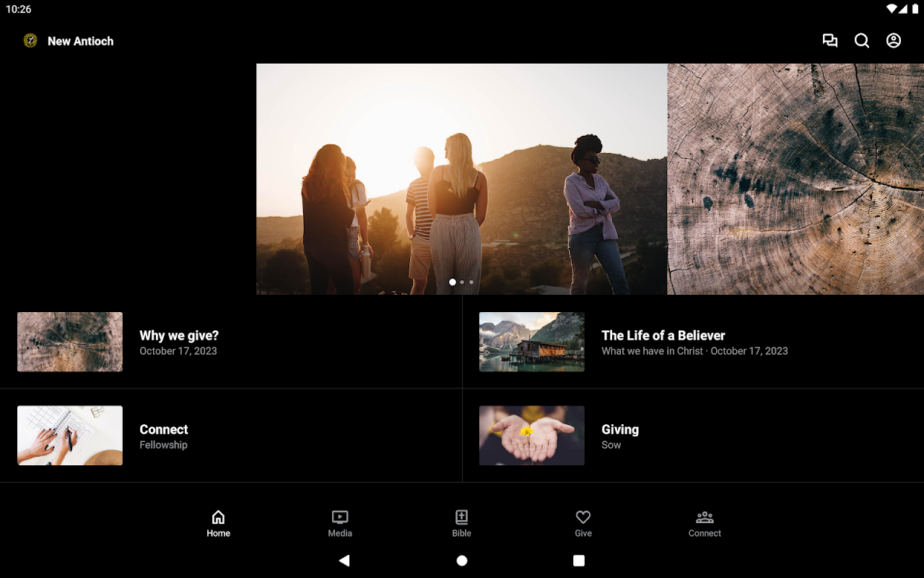The height and width of the screenshot is (578, 924).
Task: Tap the 'Sow' subtitle
Action: [x=611, y=445]
